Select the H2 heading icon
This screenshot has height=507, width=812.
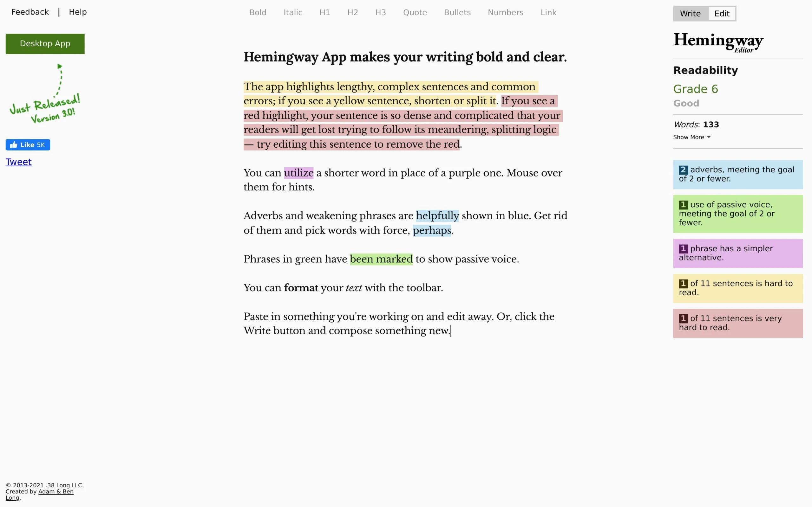click(352, 12)
